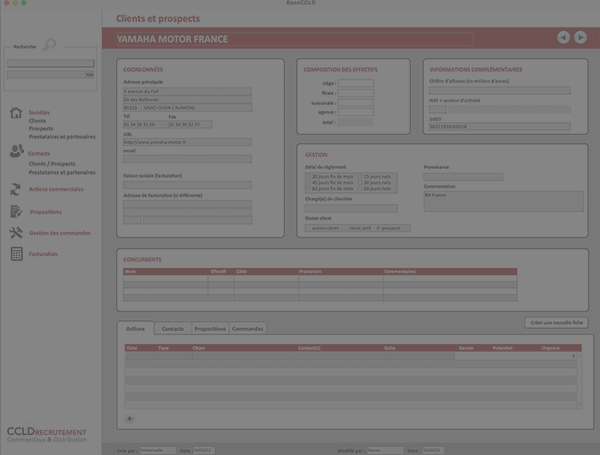Click the Propositions document-pencil icon

pyautogui.click(x=16, y=211)
